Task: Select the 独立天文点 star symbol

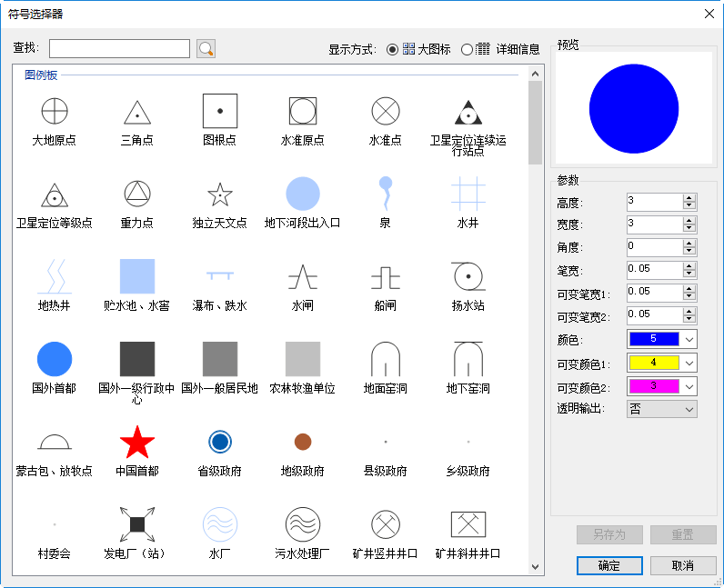Action: (x=220, y=194)
